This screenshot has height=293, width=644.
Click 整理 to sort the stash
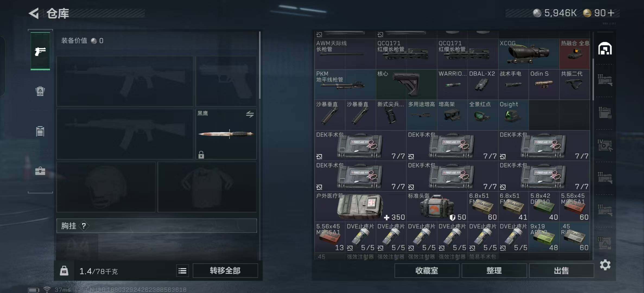(x=494, y=270)
